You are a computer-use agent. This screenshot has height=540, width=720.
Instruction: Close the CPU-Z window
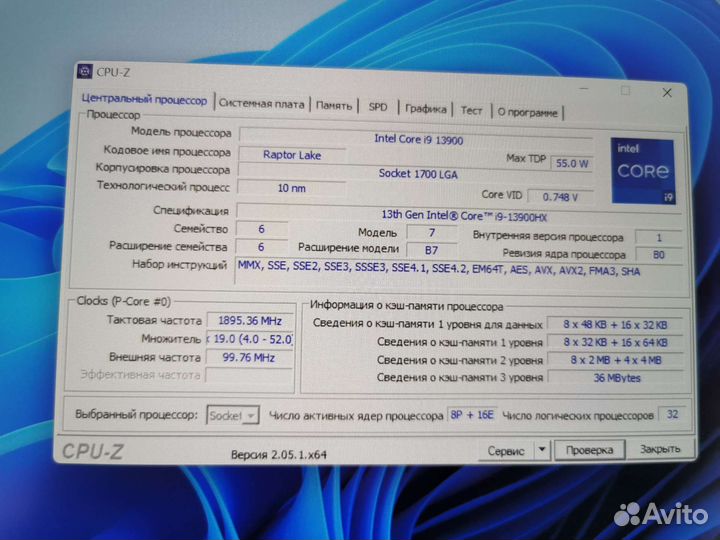pos(667,93)
